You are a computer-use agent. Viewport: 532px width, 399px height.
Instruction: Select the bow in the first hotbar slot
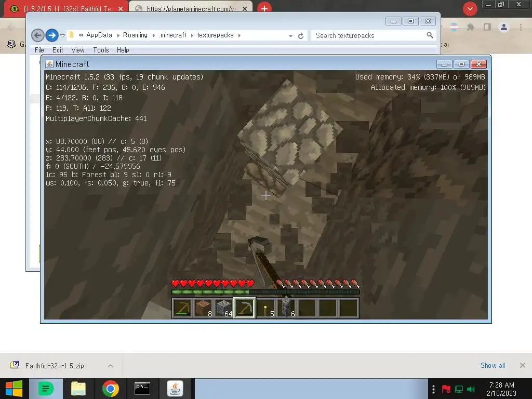(x=182, y=308)
